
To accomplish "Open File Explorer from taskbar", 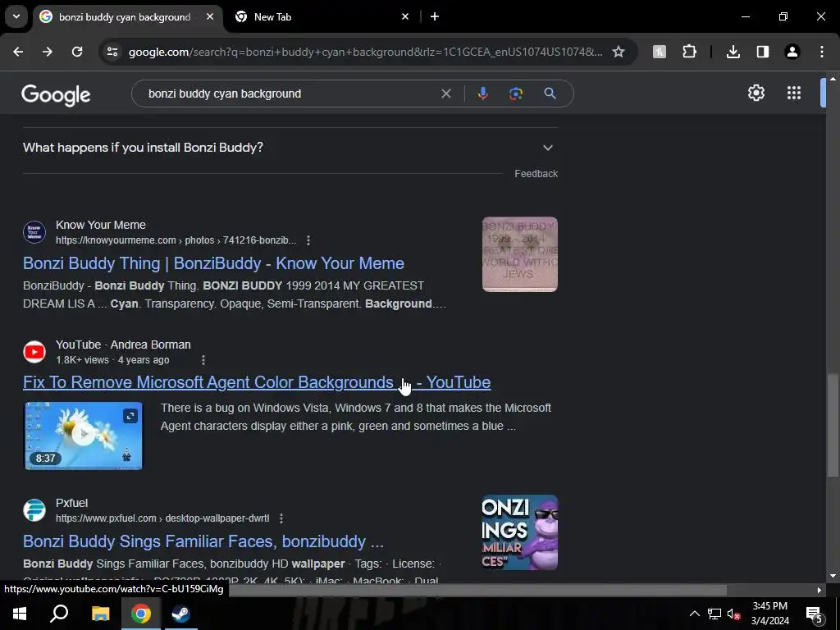I will [100, 614].
